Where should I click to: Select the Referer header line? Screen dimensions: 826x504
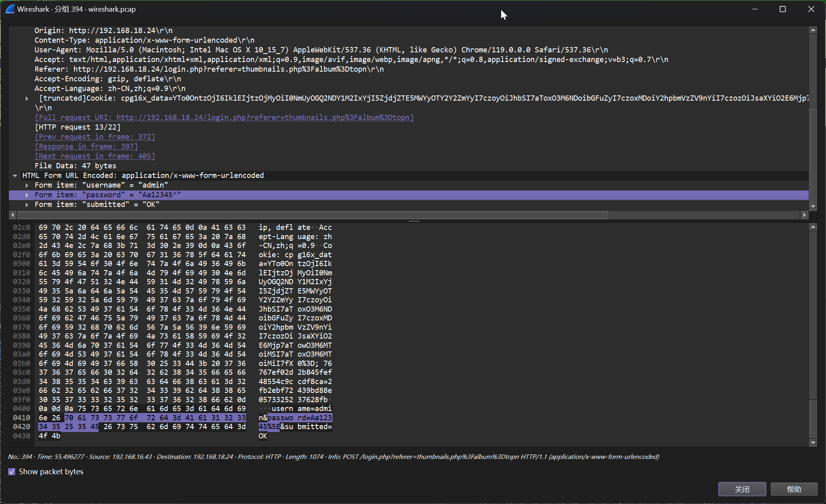209,69
